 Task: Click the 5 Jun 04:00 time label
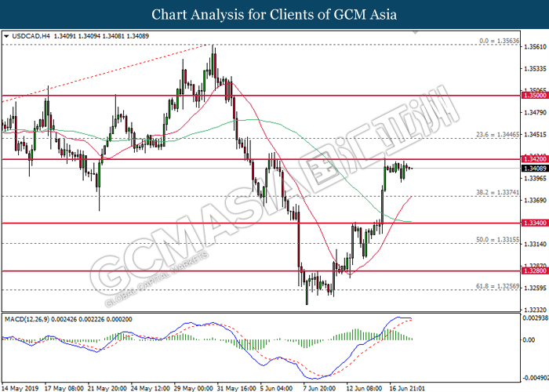point(276,388)
